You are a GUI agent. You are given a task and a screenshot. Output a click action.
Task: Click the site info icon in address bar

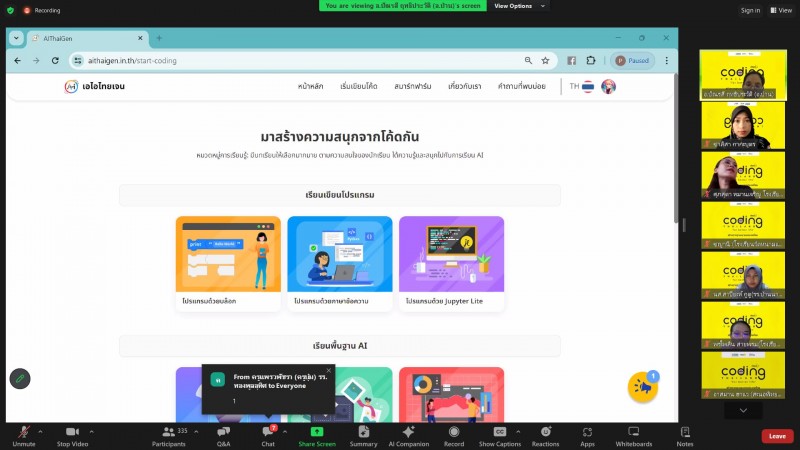point(78,61)
